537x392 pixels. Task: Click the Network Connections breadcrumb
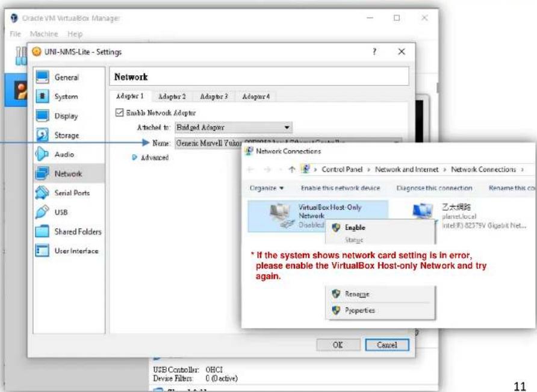tap(483, 169)
